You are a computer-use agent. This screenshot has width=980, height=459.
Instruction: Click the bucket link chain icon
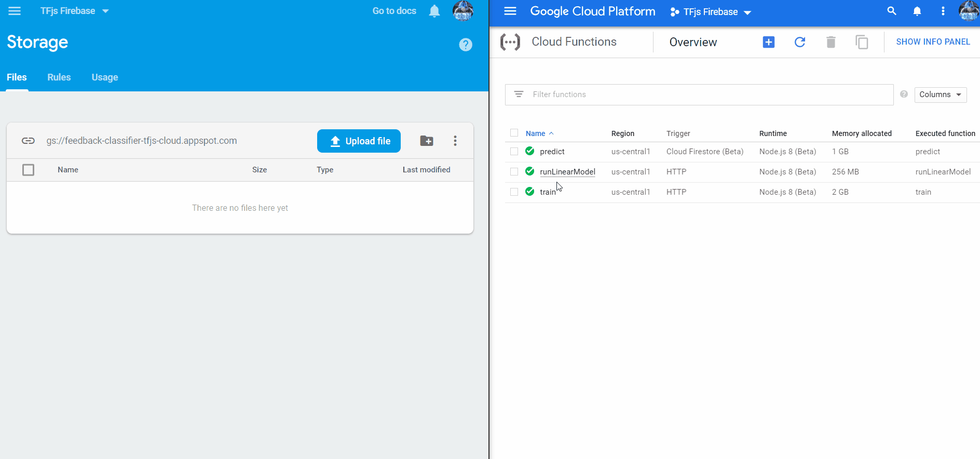[28, 141]
